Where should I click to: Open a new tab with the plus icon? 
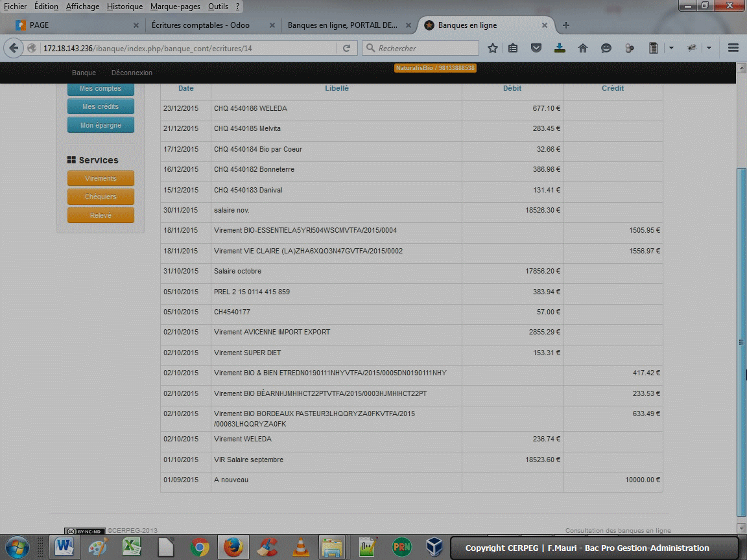566,25
